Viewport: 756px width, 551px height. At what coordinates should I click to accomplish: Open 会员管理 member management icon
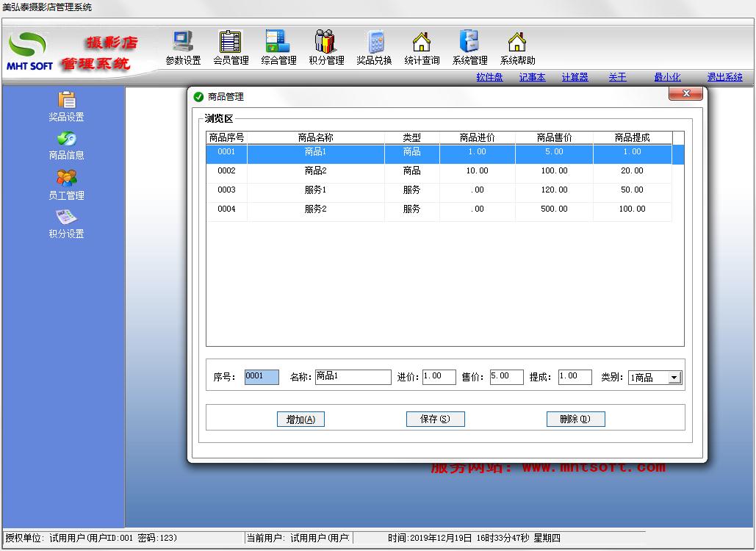(231, 42)
